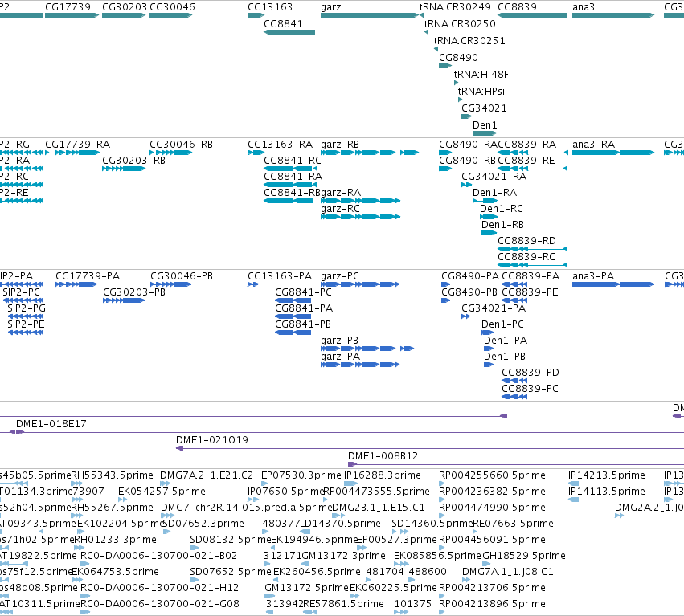
Task: Select the RP004255660.5prime EST label
Action: [492, 475]
